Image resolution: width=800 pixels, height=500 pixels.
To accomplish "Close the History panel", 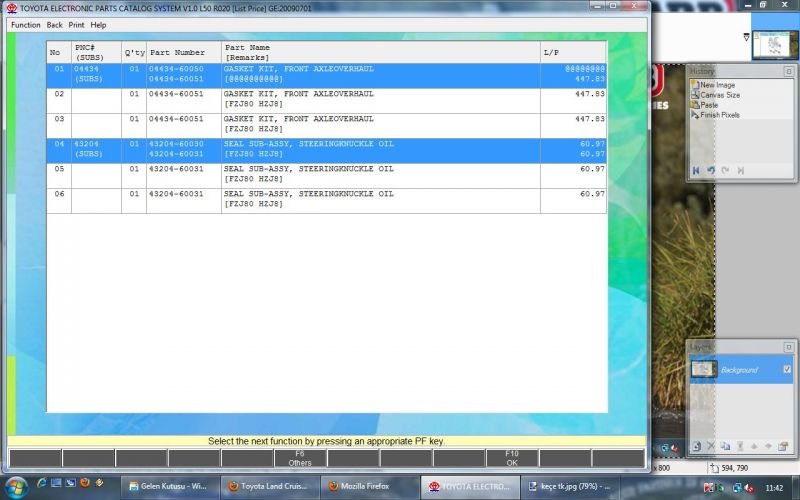I will (x=789, y=71).
